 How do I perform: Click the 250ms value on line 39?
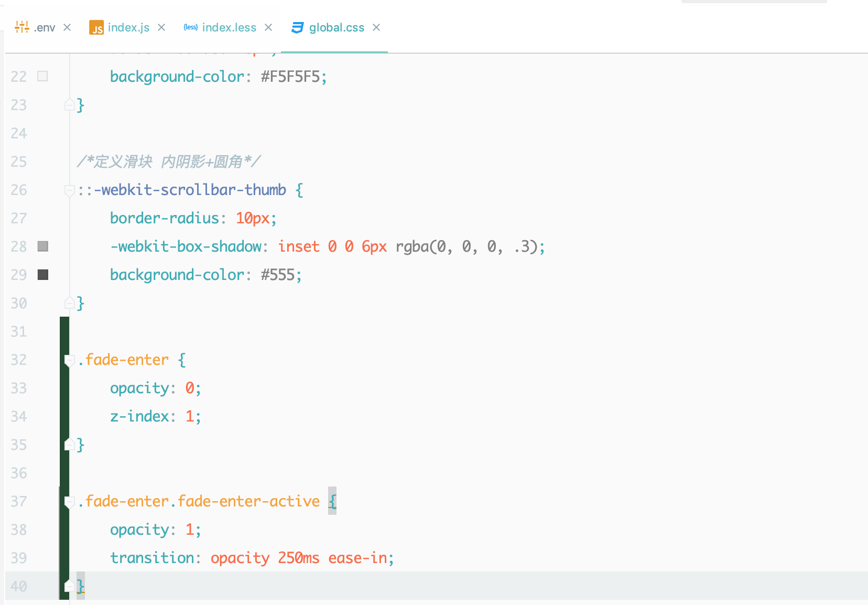tap(299, 558)
